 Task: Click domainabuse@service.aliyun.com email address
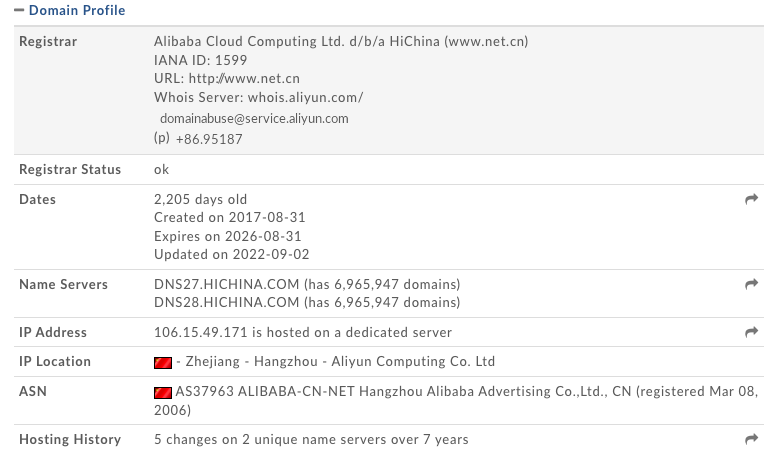pyautogui.click(x=254, y=119)
